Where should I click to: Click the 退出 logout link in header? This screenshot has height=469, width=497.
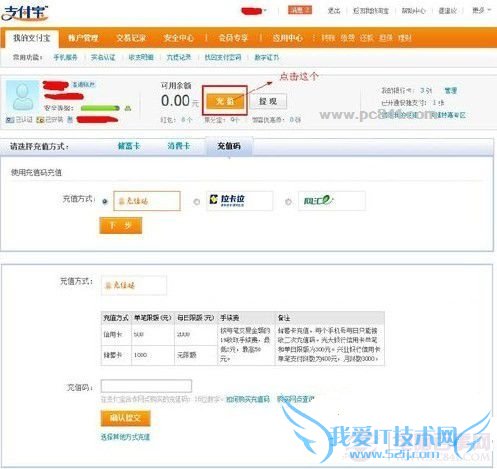tap(334, 11)
